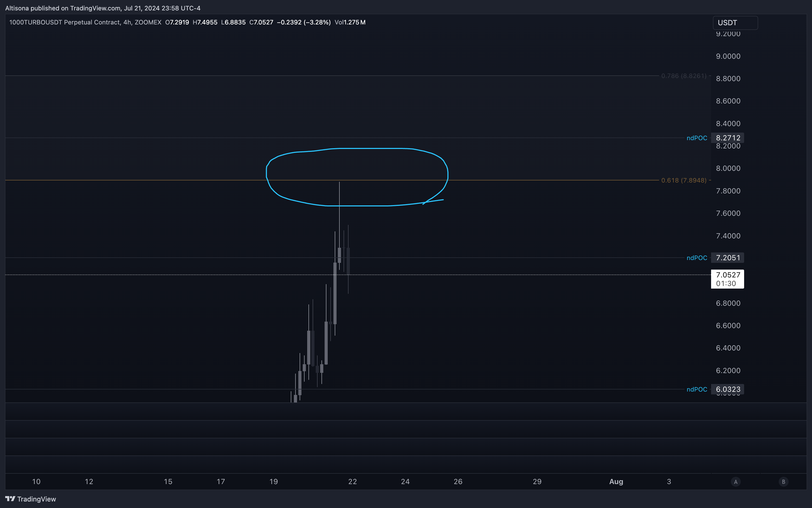The image size is (812, 508).
Task: Click the −0.2392 (−3.28%) change value
Action: pos(304,23)
